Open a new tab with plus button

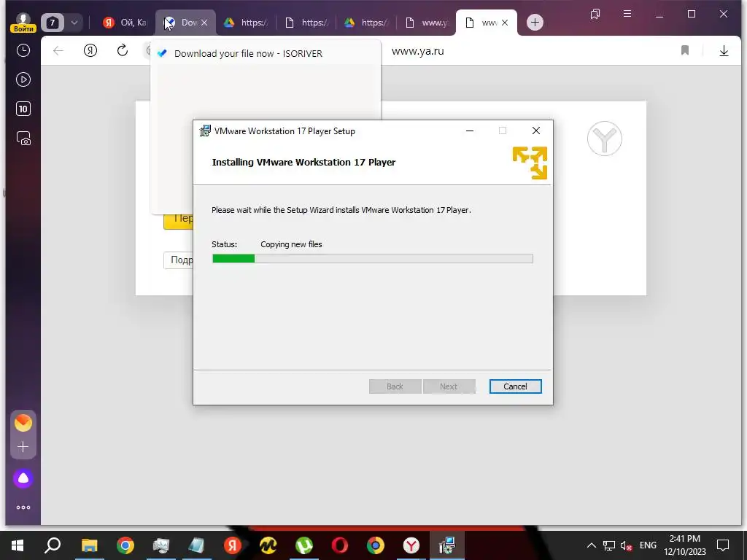coord(535,23)
